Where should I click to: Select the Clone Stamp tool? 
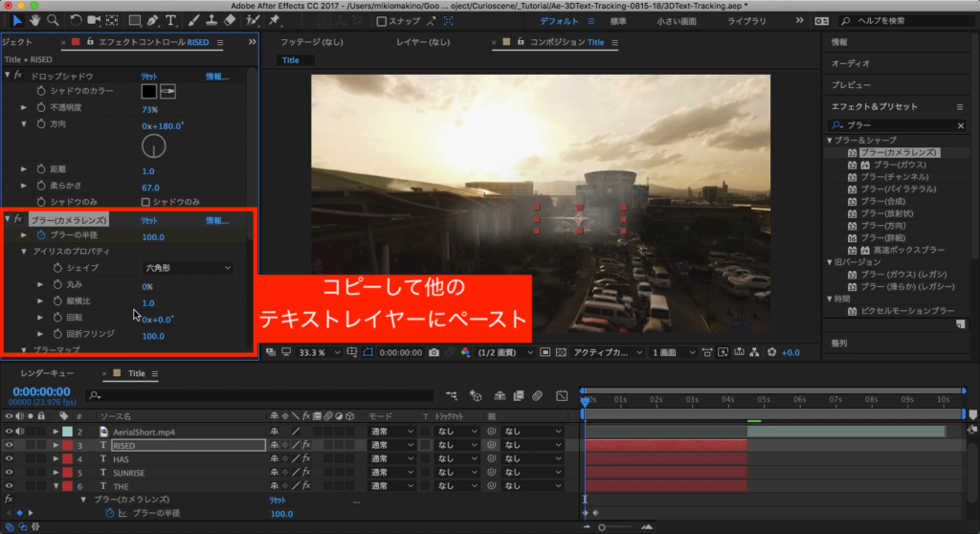210,19
